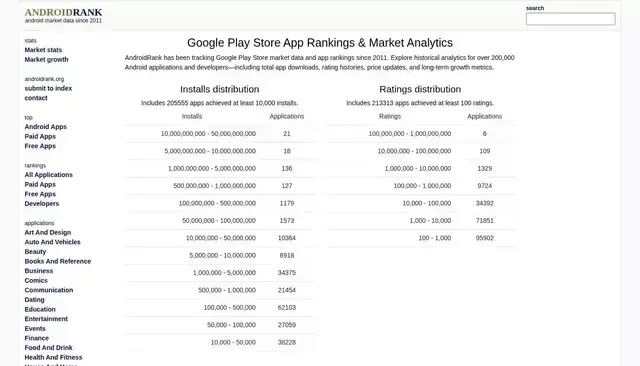This screenshot has height=366, width=640.
Task: Open the contact link
Action: click(36, 98)
